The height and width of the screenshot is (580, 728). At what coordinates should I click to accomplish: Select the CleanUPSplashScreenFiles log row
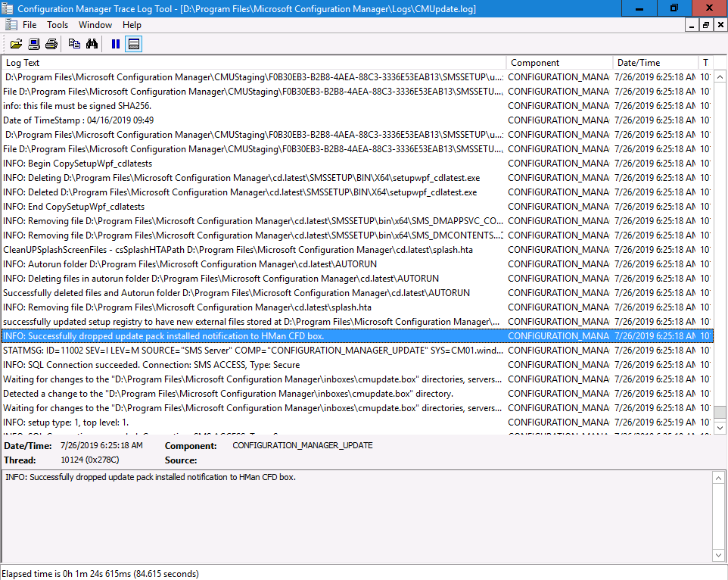click(x=357, y=250)
